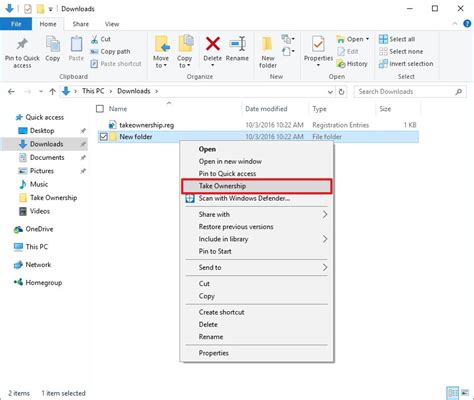Sort by Type column header
The image size is (474, 400).
pyautogui.click(x=319, y=109)
